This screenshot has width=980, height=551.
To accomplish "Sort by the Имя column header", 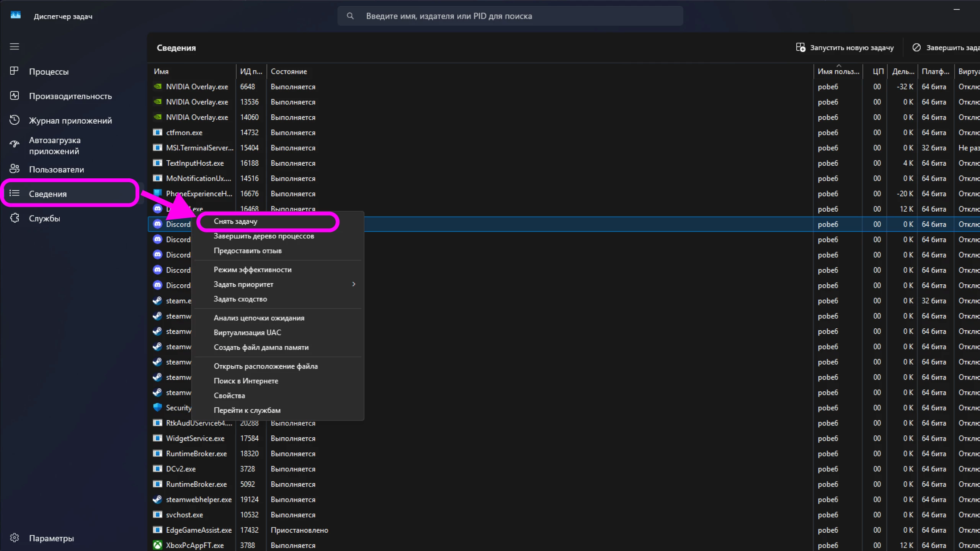I will (161, 72).
